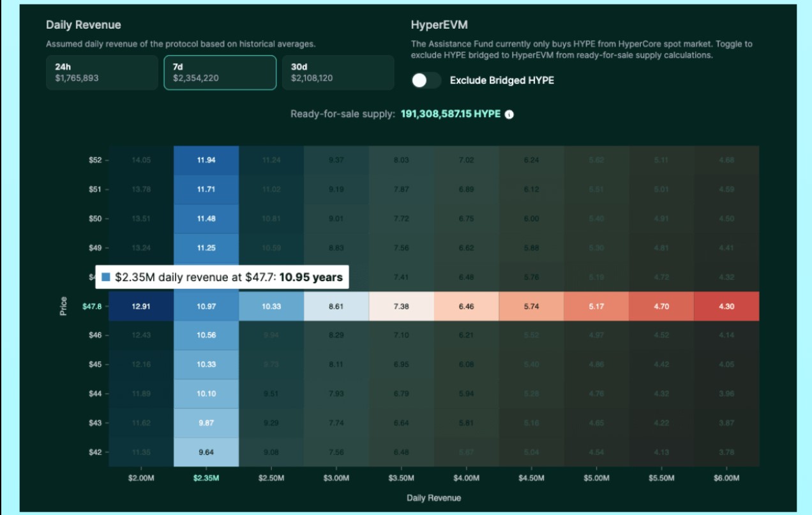The width and height of the screenshot is (812, 515).
Task: Select the red 4.30 heatmap cell
Action: tap(726, 307)
